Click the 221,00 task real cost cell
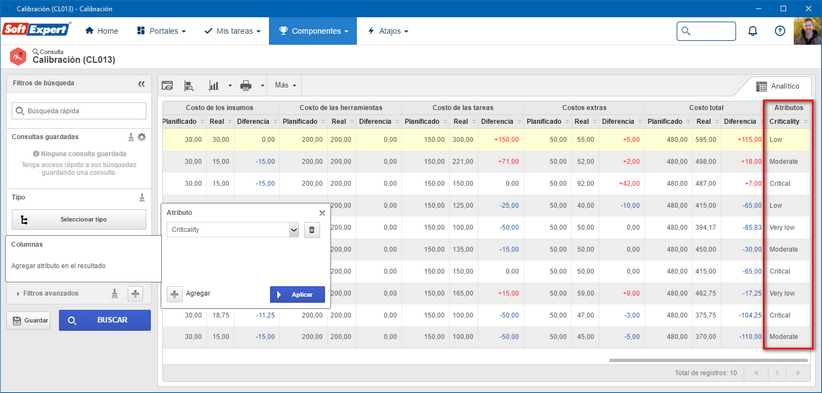 tap(463, 162)
